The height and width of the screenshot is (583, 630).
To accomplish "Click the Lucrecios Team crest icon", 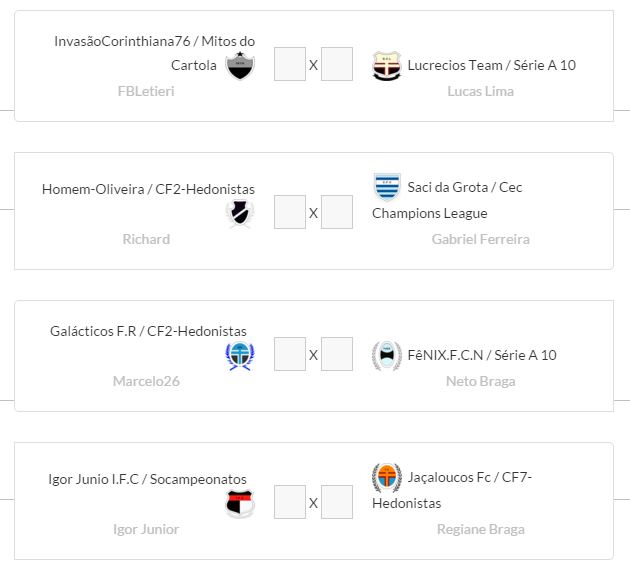I will (x=386, y=66).
